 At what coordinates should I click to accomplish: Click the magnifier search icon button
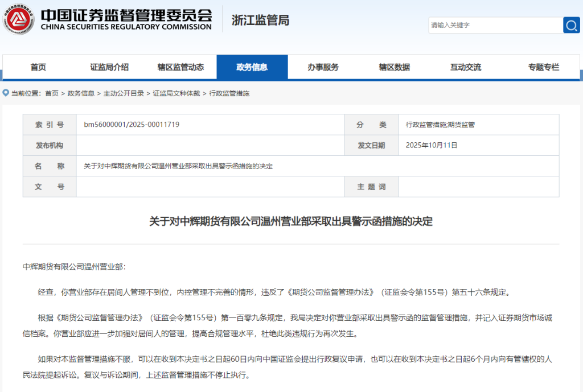[x=571, y=25]
